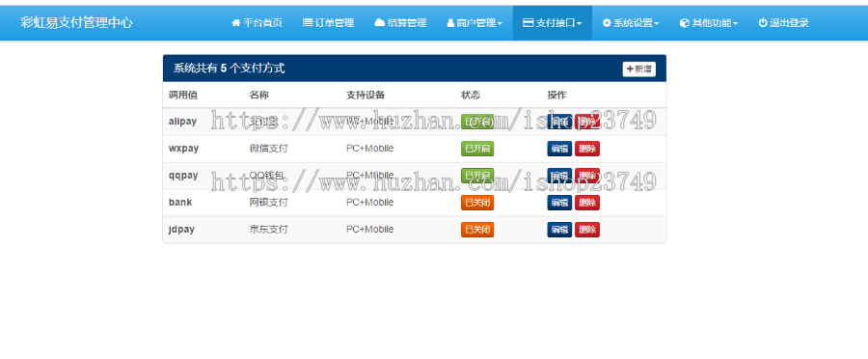The height and width of the screenshot is (359, 868).
Task: Click the cloud icon for 结算管理
Action: pyautogui.click(x=379, y=23)
